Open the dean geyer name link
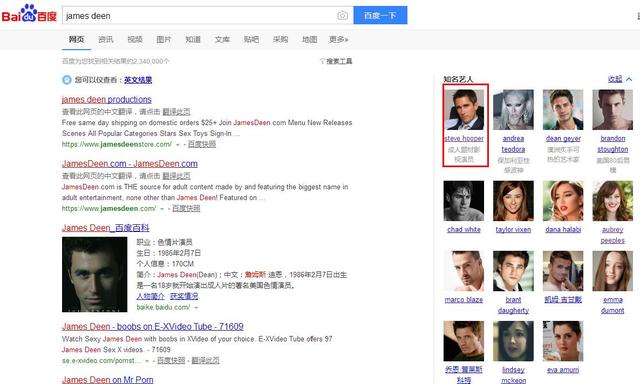The width and height of the screenshot is (640, 384). point(563,139)
